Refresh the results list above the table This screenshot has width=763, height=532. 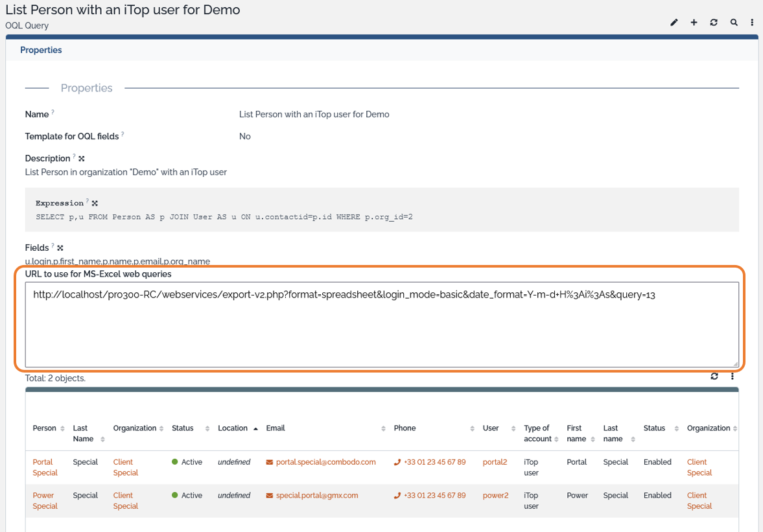pos(714,376)
